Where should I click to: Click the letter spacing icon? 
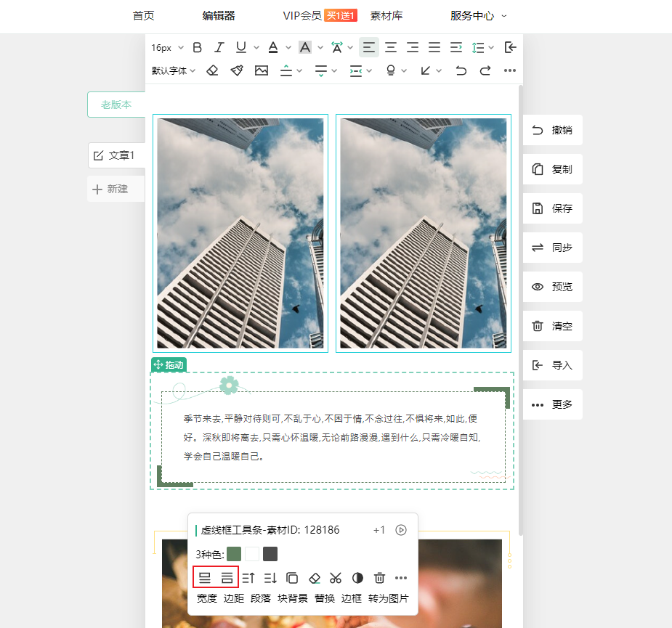pos(337,47)
